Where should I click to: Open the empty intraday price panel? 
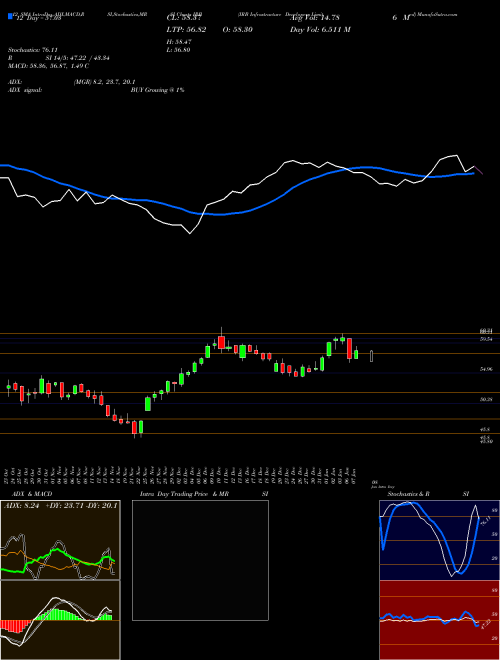tap(200, 560)
